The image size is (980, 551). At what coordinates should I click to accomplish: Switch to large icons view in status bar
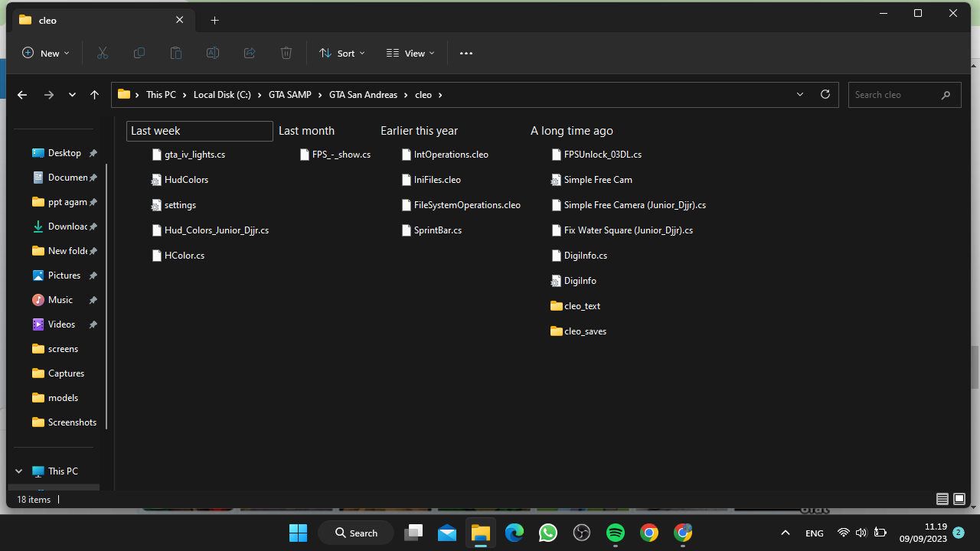(959, 499)
